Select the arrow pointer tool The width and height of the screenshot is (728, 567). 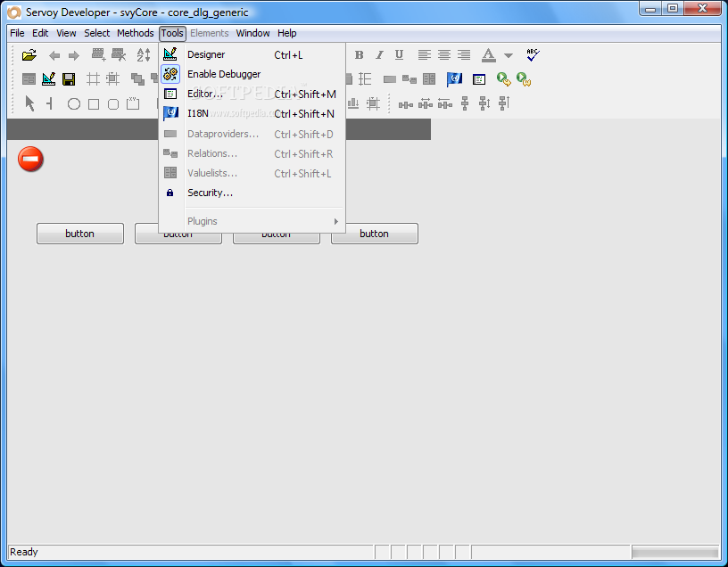(x=29, y=103)
